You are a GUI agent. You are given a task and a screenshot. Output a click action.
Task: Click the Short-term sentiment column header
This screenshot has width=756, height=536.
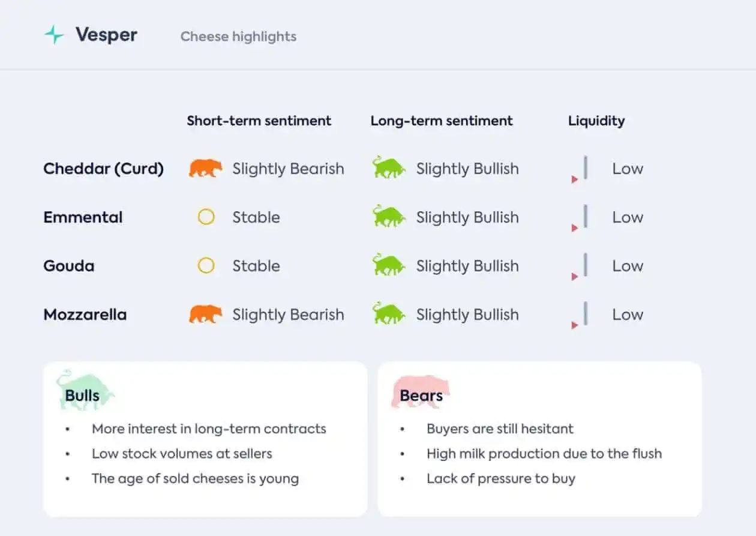259,121
